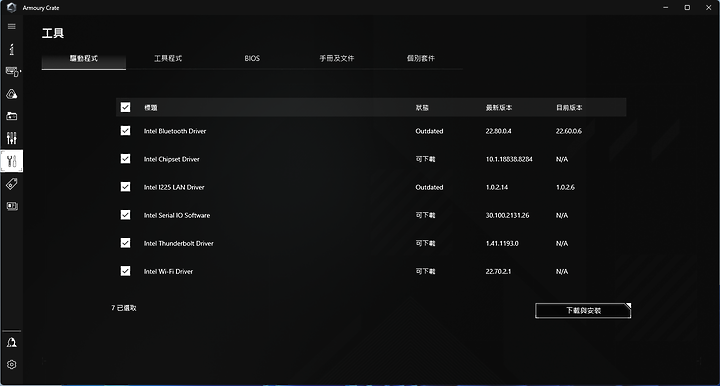Viewport: 720px width, 386px height.
Task: Switch to the 個別套件 tab
Action: [x=421, y=59]
